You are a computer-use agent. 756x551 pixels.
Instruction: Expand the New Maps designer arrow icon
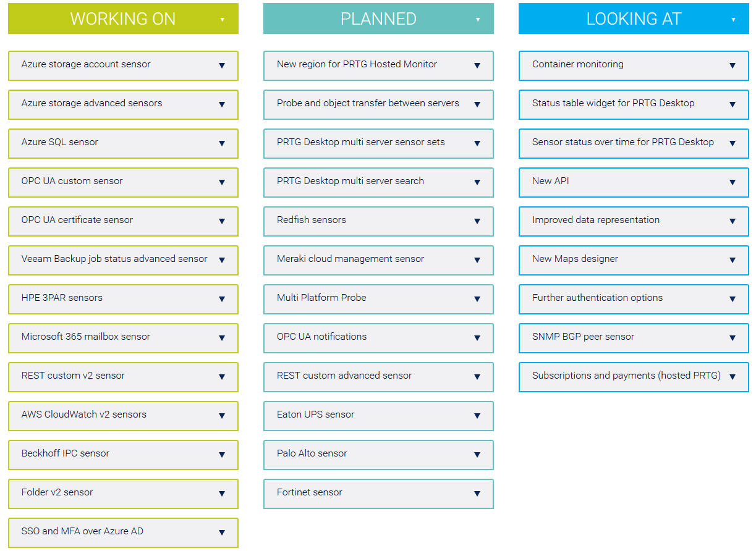pyautogui.click(x=733, y=260)
